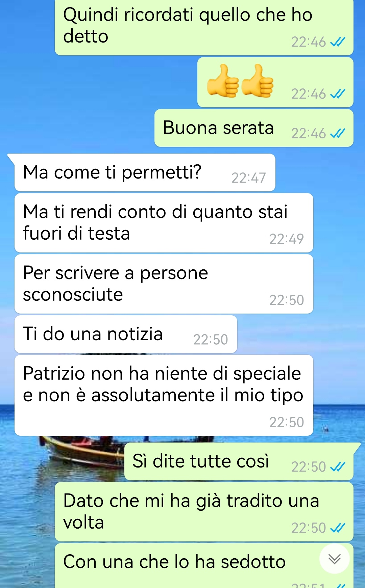365x588 pixels.
Task: Select the 'Per scrivere a persone sconosciute' bubble
Action: pos(164,284)
